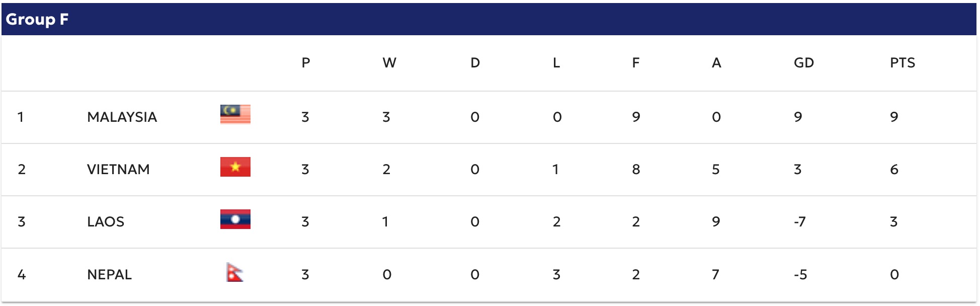
Task: Click the Malaysia flag icon
Action: [x=235, y=114]
